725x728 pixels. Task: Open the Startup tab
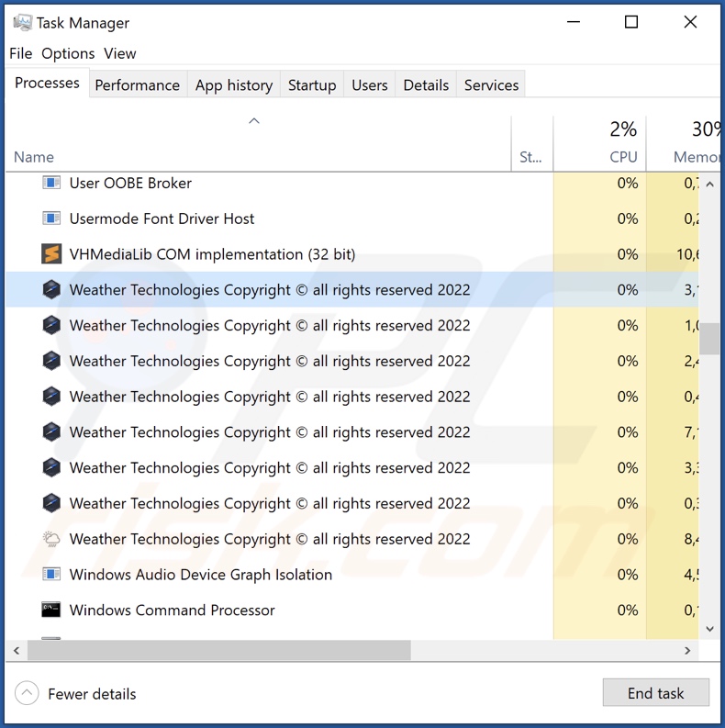(312, 85)
